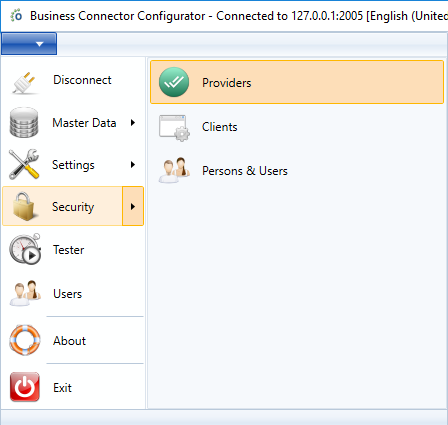Screen dimensions: 448x425
Task: Open the Master Data menu label
Action: [x=84, y=123]
